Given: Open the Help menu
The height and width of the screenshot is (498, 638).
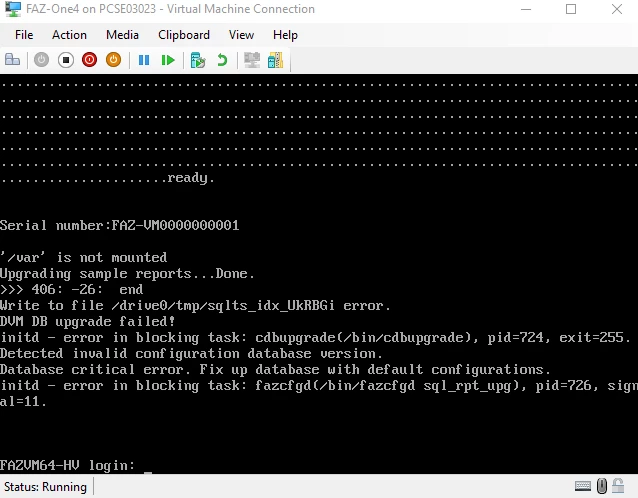Looking at the screenshot, I should point(285,35).
